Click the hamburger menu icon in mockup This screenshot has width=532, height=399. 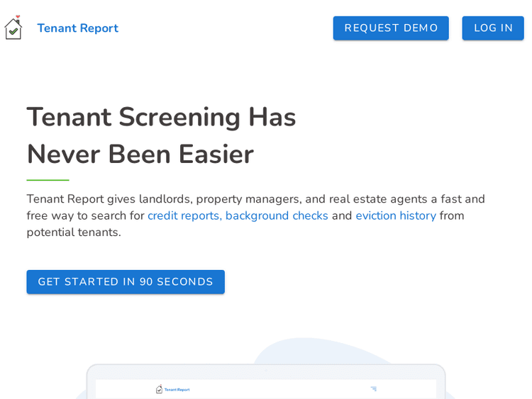374,389
